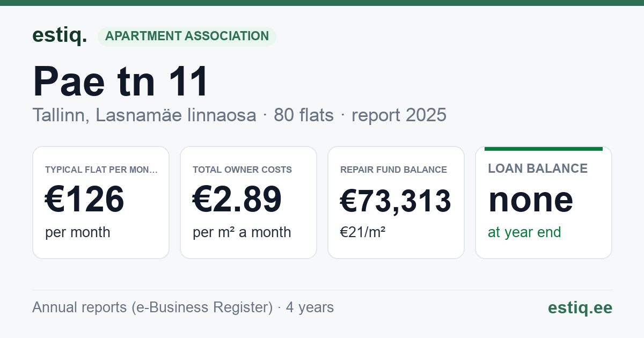Click the Total Owner Costs label
Viewport: 644px width, 338px height.
pos(242,170)
